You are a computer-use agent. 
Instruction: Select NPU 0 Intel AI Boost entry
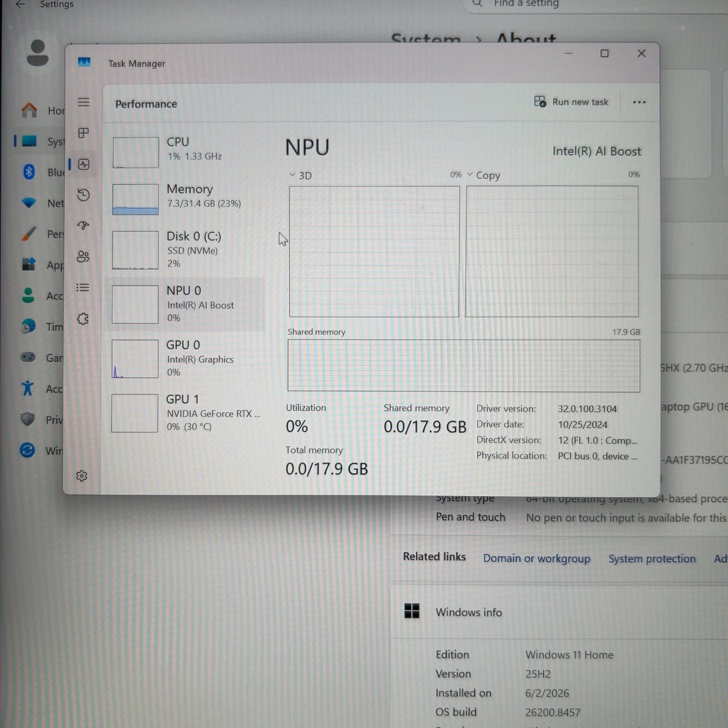[x=185, y=304]
